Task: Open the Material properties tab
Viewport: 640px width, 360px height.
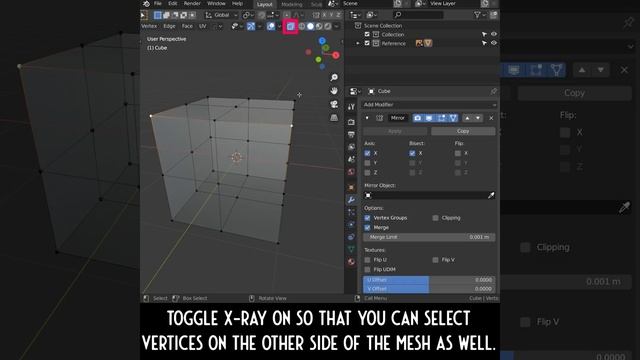Action: coord(351,262)
